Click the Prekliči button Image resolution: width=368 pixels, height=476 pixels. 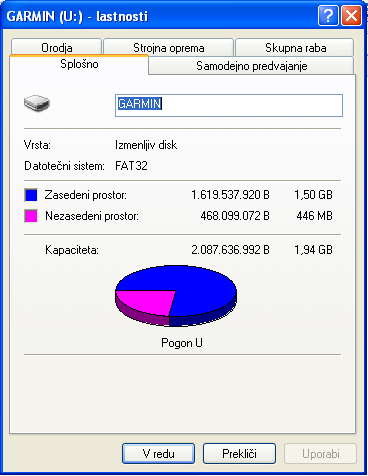[x=239, y=453]
